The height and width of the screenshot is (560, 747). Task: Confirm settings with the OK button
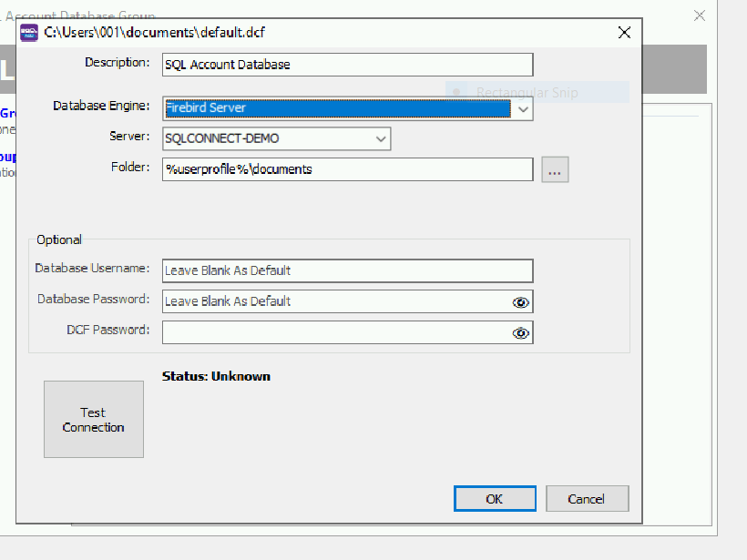pyautogui.click(x=495, y=498)
